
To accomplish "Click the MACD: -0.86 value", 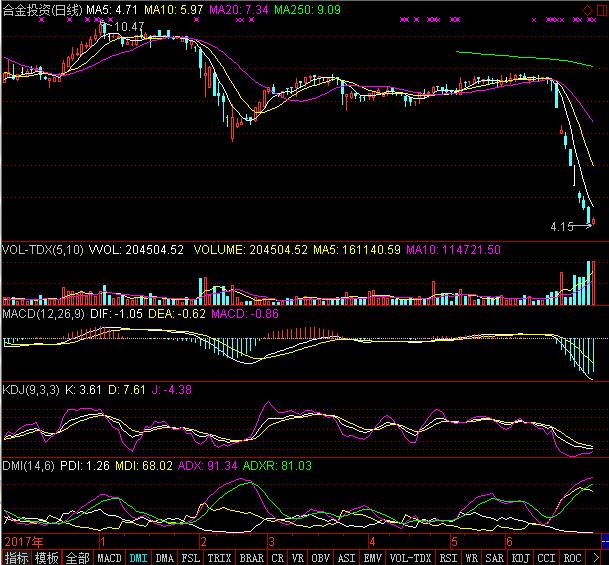I will coord(245,314).
